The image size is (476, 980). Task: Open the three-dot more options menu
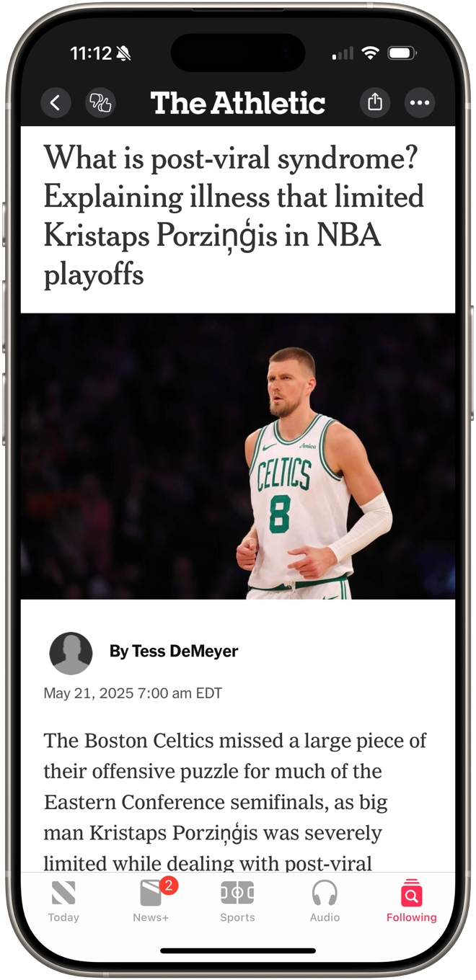point(420,103)
